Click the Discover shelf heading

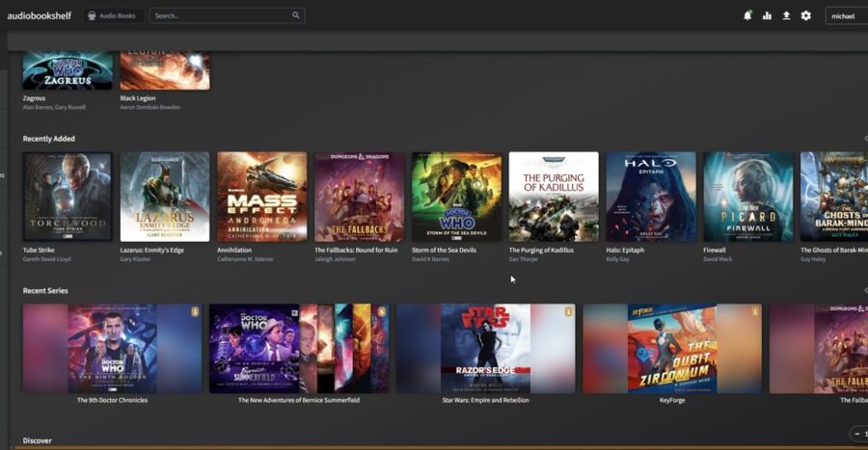point(37,440)
